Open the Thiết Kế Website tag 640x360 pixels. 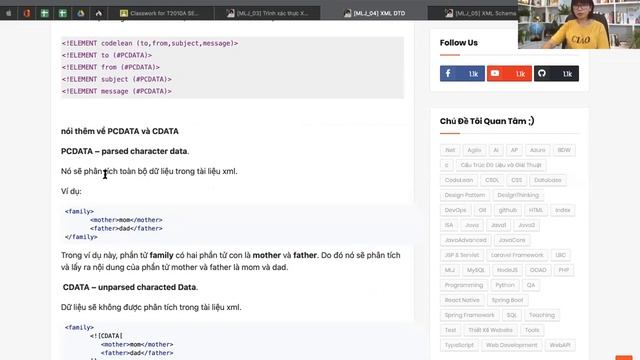(x=490, y=330)
